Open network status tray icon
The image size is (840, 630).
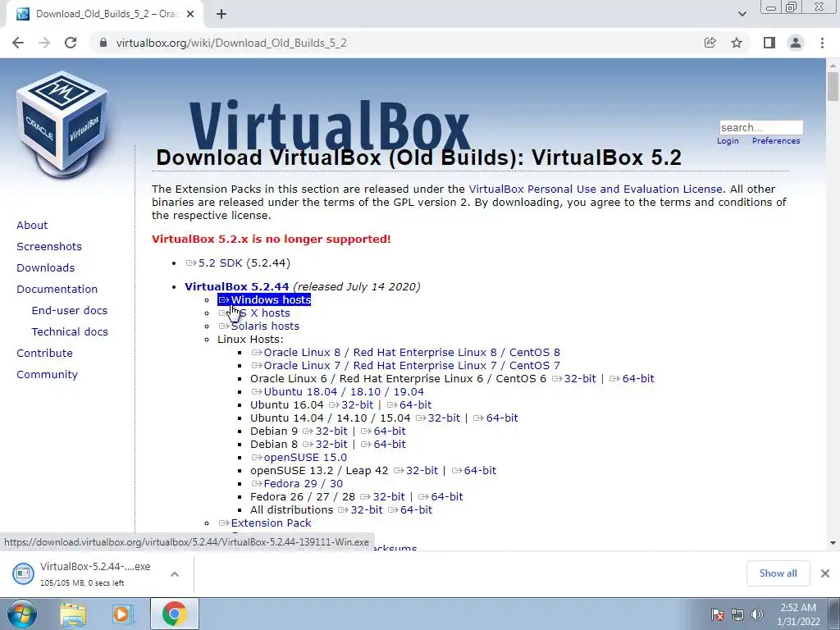pyautogui.click(x=737, y=614)
